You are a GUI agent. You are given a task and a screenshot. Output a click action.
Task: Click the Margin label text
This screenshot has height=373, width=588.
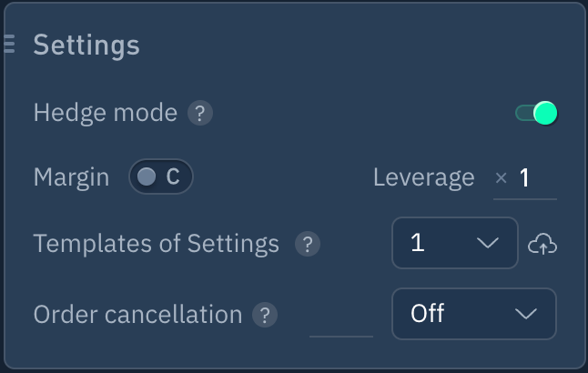click(x=71, y=177)
